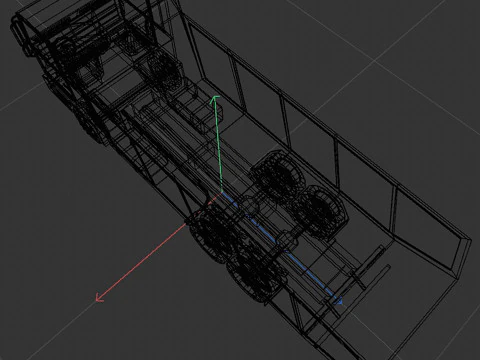Click the blue Z-axis gizmo arrow
This screenshot has width=480, height=360.
tap(282, 248)
